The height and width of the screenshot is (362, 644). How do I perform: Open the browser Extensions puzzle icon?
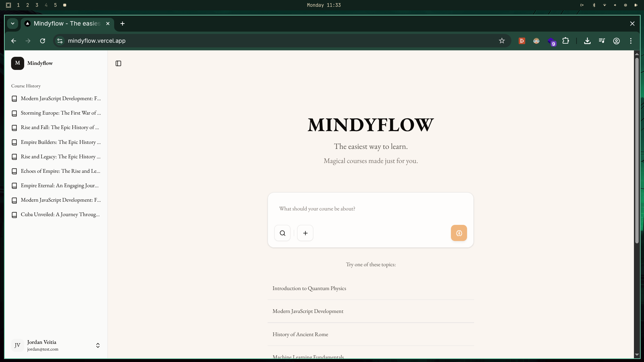(x=566, y=41)
